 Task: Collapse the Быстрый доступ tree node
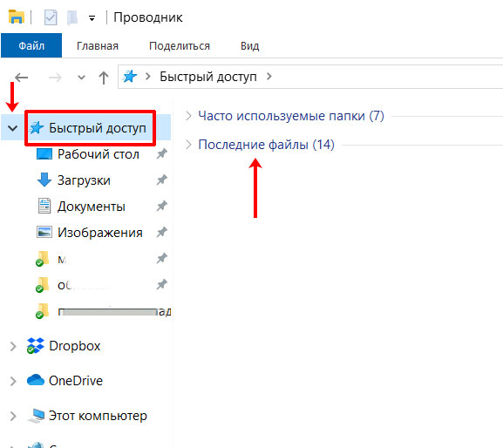[13, 128]
